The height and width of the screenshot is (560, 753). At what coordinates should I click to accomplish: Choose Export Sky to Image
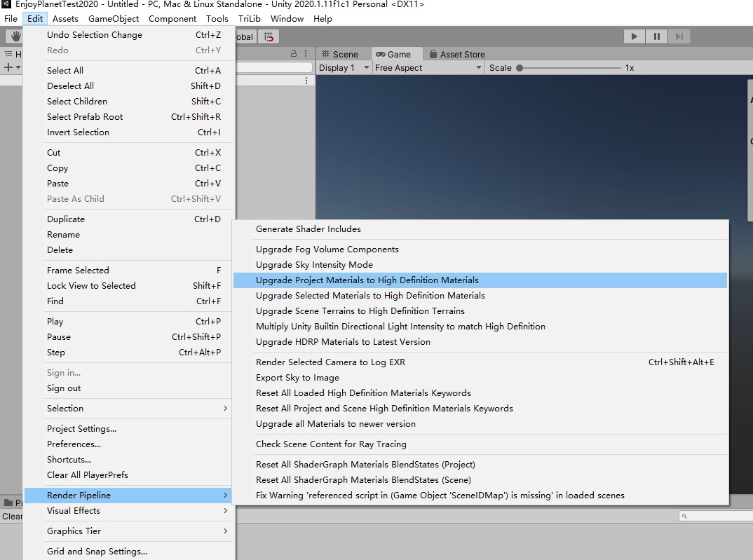(480, 378)
